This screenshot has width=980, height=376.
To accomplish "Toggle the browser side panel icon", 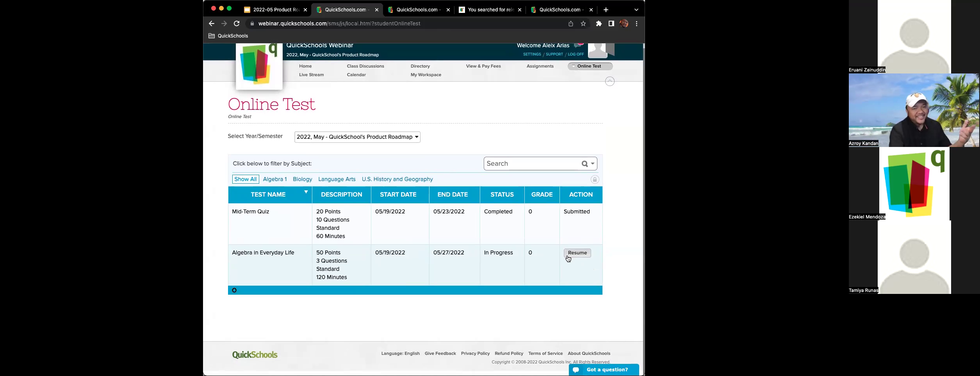I will pos(611,24).
